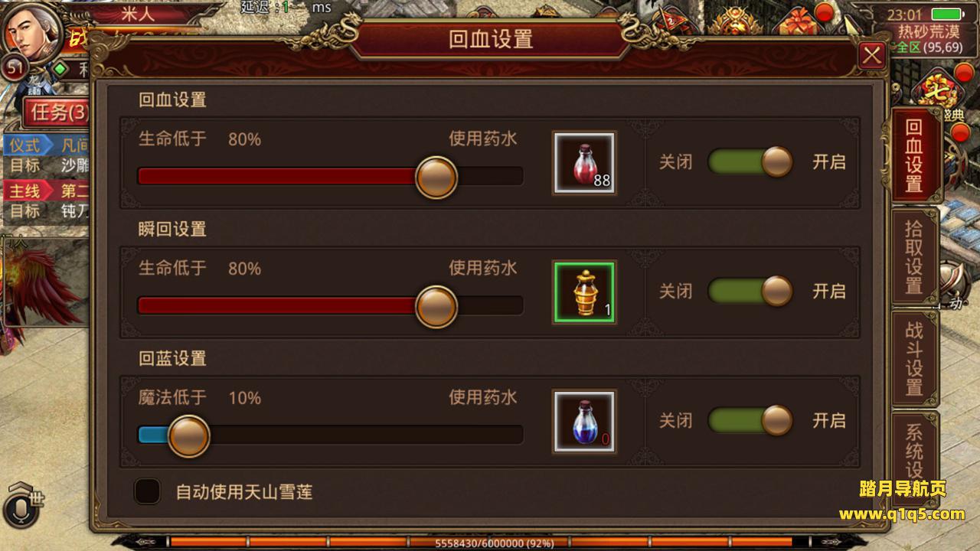
Task: Switch to the 拾取设置 tab
Action: click(914, 257)
